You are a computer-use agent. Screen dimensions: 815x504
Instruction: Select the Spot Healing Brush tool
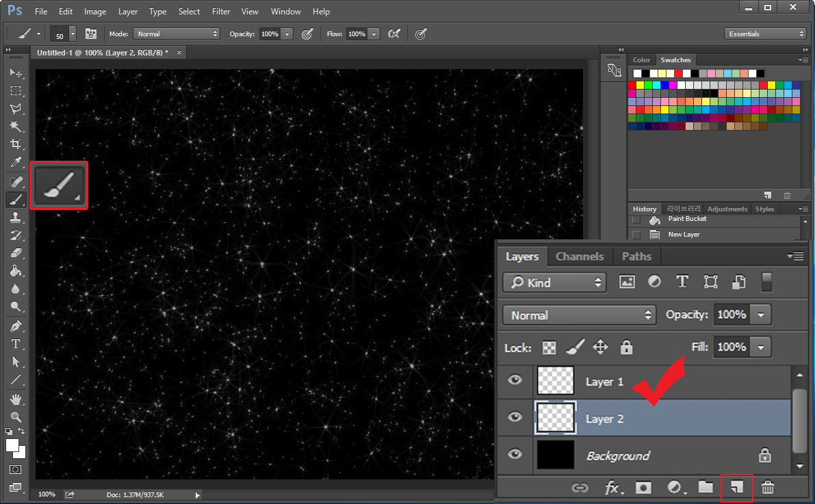click(x=16, y=182)
